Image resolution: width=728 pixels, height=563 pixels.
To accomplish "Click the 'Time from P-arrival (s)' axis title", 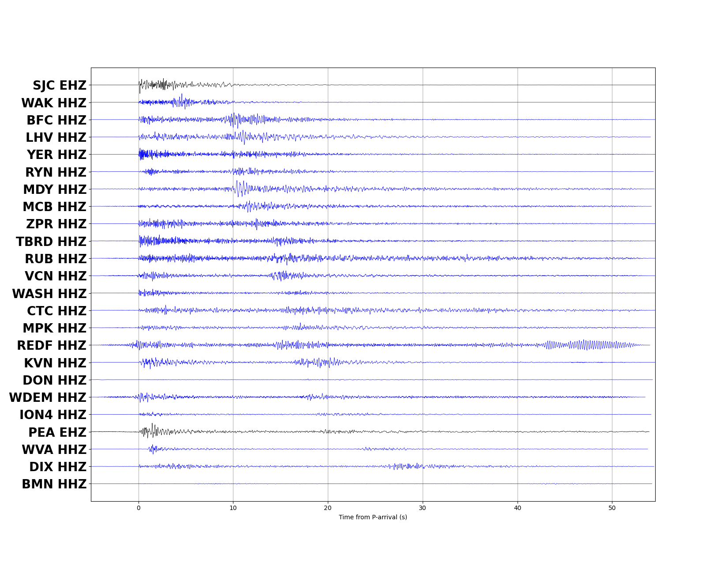I will tap(373, 517).
